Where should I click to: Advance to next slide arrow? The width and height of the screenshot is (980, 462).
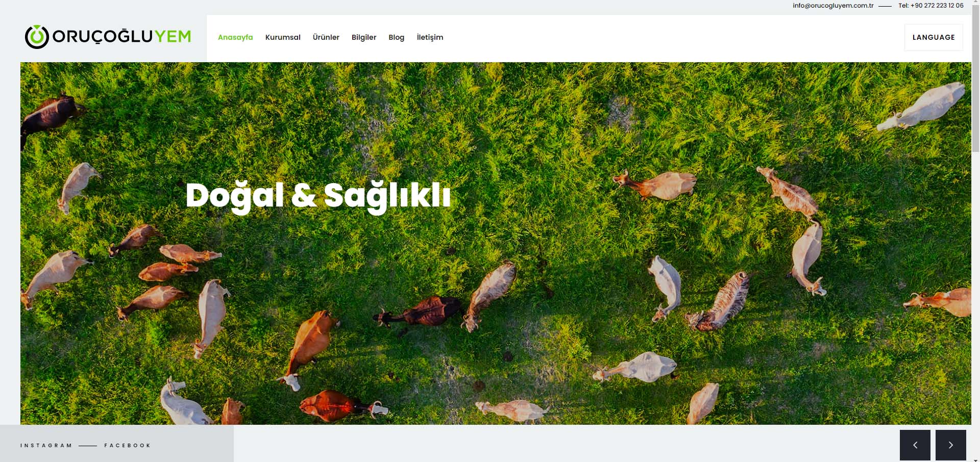[950, 445]
